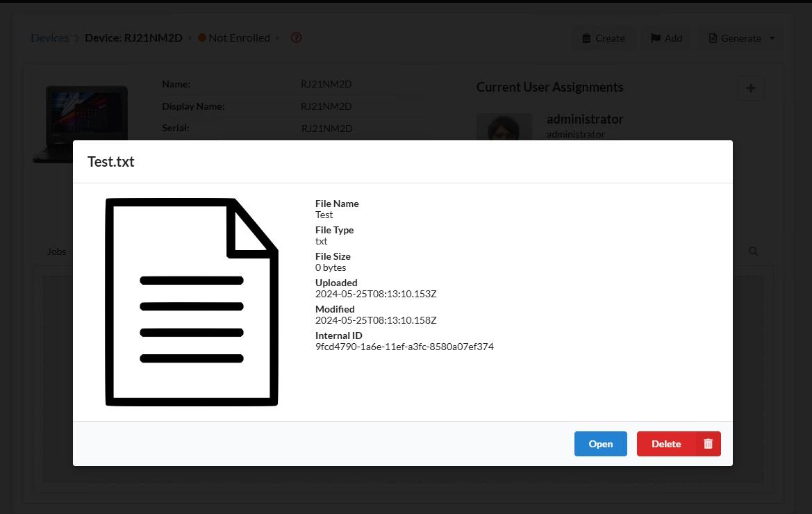Click the plus icon in Current User Assignments

[x=751, y=88]
